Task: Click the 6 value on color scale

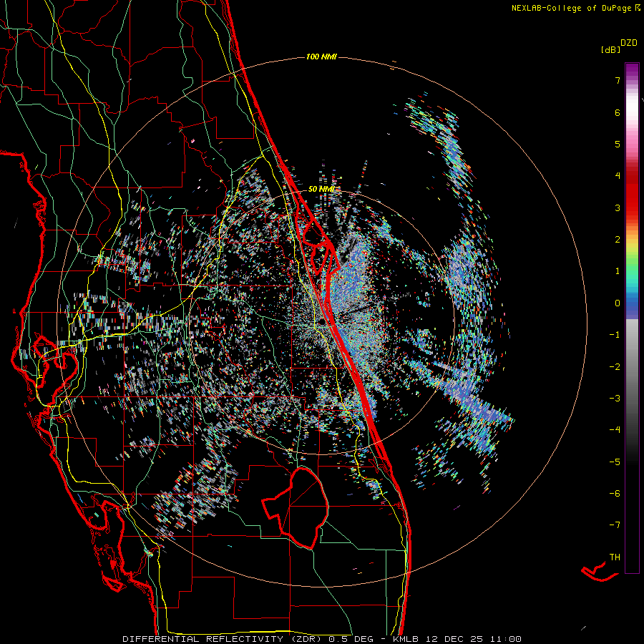Action: [x=618, y=112]
